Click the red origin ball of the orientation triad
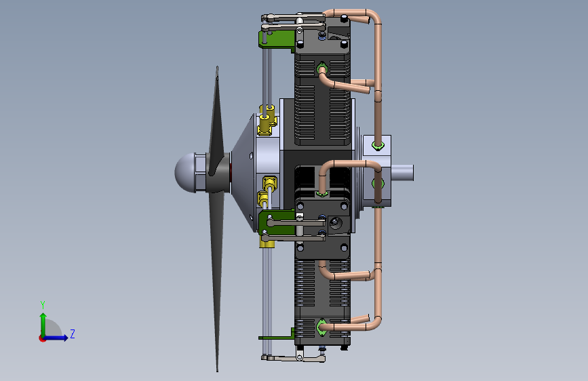 42,338
